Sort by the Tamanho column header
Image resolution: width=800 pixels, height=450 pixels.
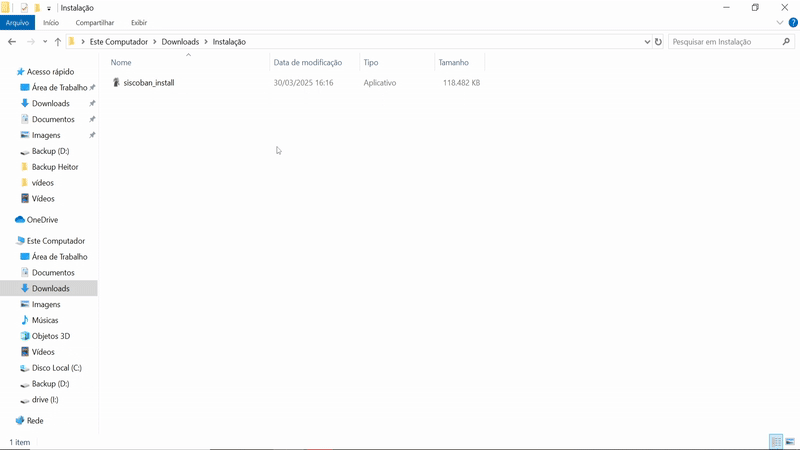pos(454,62)
